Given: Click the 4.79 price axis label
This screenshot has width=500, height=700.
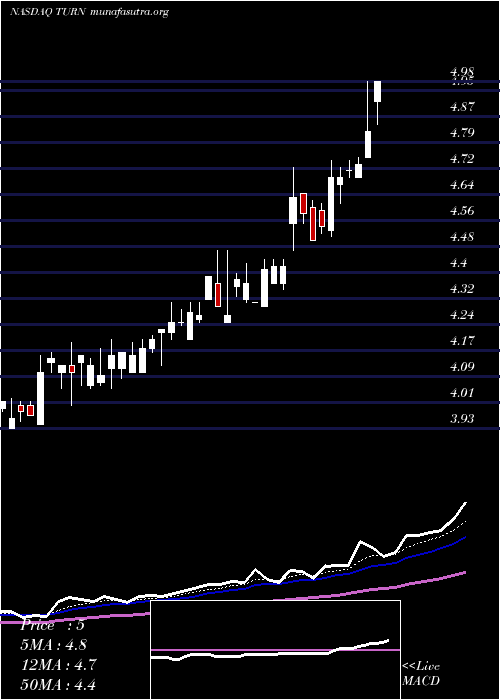Looking at the screenshot, I should pos(461,133).
